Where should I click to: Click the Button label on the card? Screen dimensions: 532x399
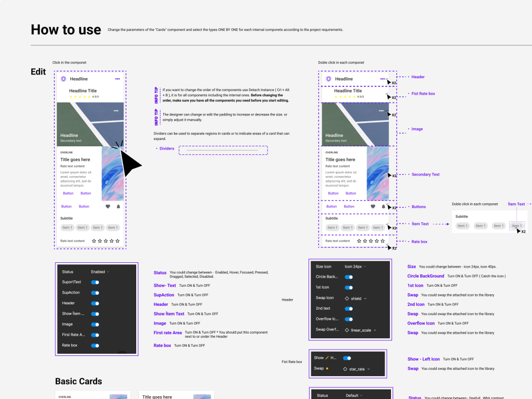pos(68,194)
